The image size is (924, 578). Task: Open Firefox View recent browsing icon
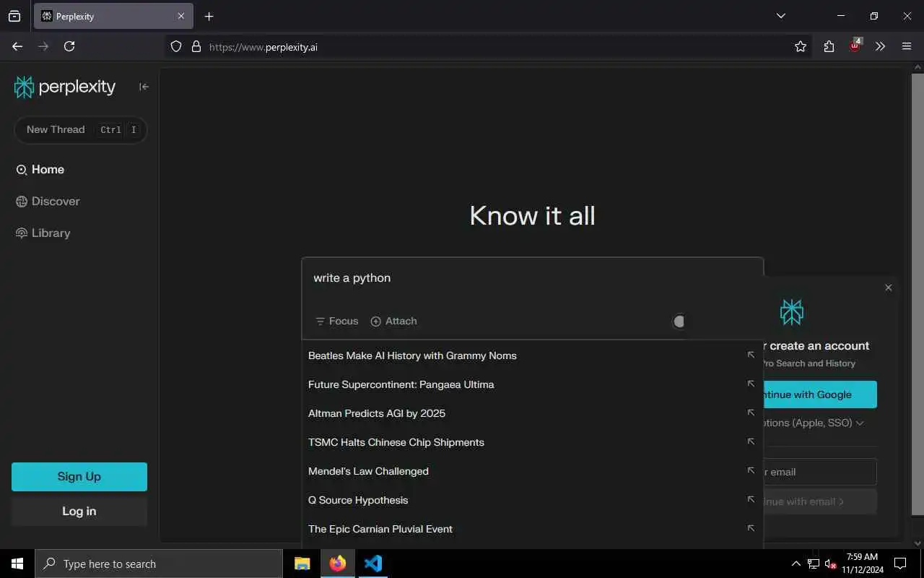click(x=14, y=16)
